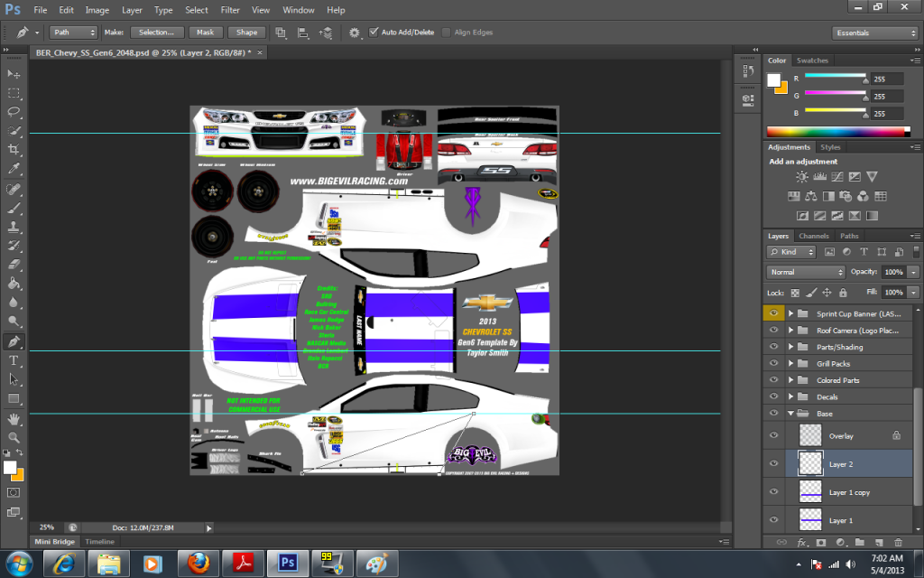Hide the Overlay layer
924x578 pixels.
coord(773,435)
